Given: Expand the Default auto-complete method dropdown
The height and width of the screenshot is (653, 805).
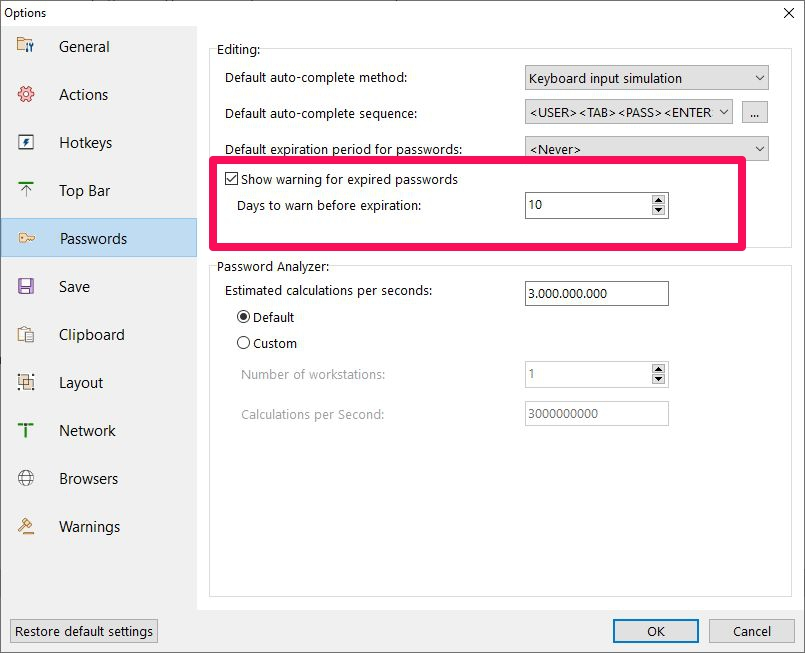Looking at the screenshot, I should 646,78.
